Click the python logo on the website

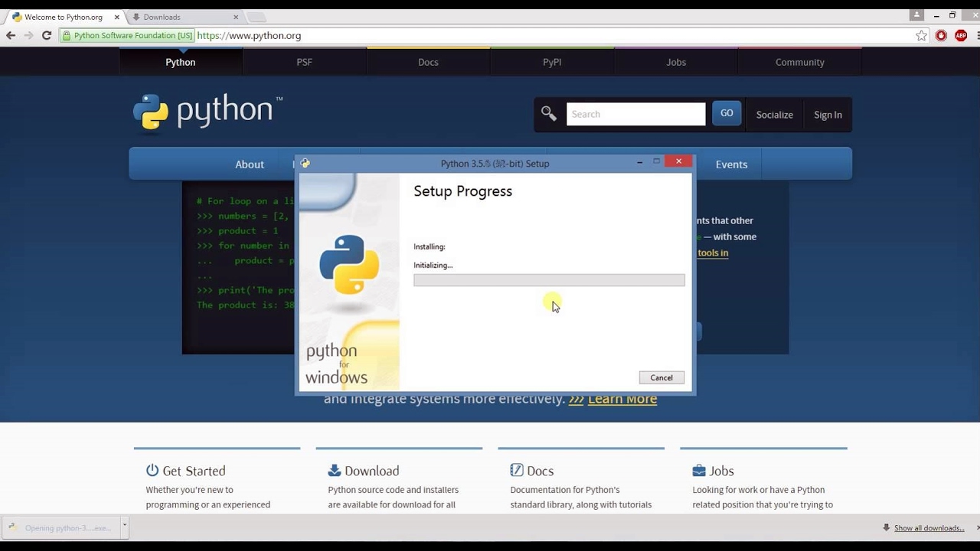[x=207, y=113]
